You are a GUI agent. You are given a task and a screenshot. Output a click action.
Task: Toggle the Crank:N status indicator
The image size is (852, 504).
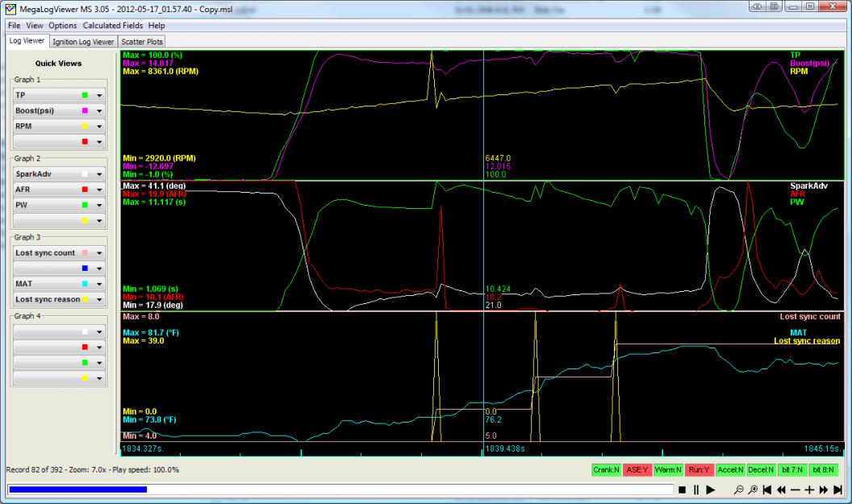coord(607,469)
